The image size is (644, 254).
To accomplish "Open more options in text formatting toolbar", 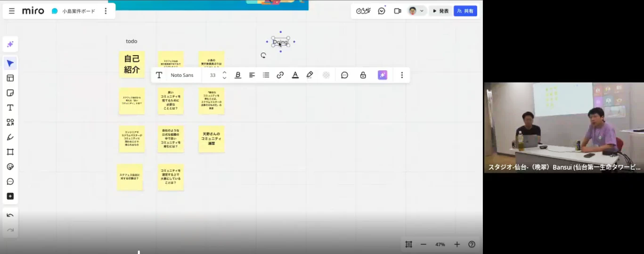I will [401, 75].
